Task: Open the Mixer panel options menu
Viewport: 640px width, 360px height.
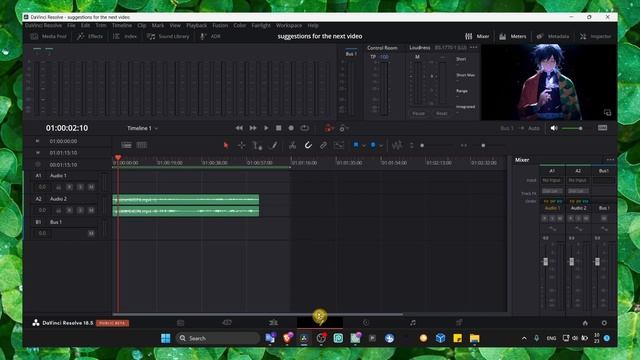Action: [x=610, y=160]
